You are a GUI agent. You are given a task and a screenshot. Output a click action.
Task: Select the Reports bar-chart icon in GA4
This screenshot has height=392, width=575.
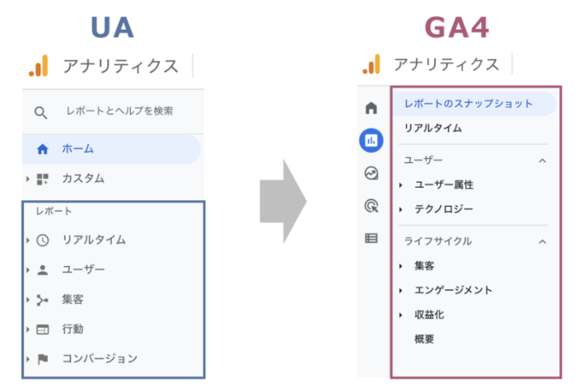pyautogui.click(x=371, y=140)
